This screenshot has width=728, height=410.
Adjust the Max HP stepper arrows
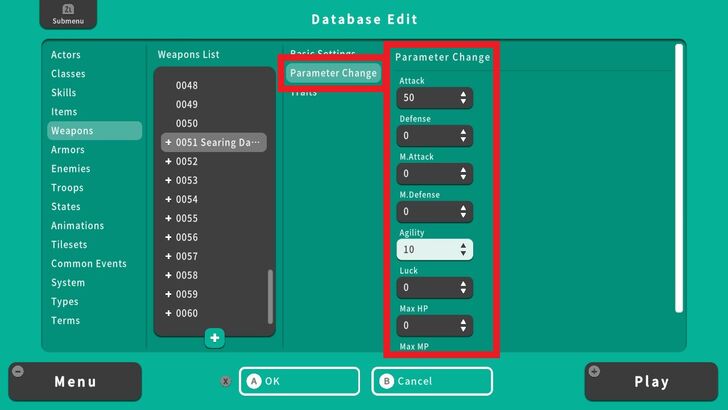tap(463, 325)
